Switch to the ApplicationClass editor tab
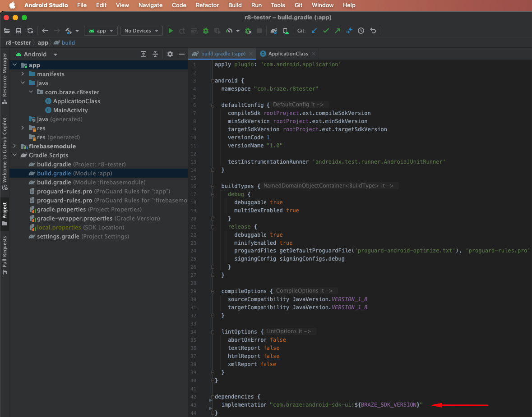The height and width of the screenshot is (417, 532). [x=288, y=54]
